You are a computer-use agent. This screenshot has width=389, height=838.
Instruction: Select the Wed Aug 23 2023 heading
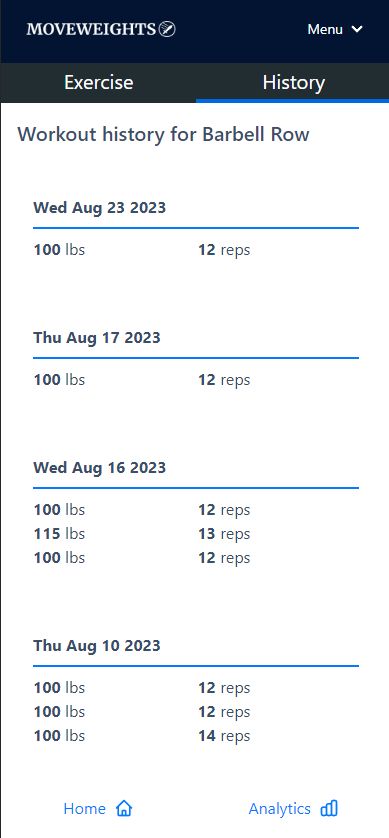99,207
